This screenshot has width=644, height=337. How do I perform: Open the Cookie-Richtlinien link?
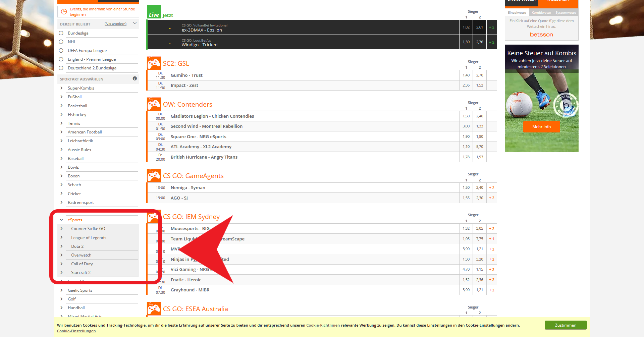tap(323, 325)
